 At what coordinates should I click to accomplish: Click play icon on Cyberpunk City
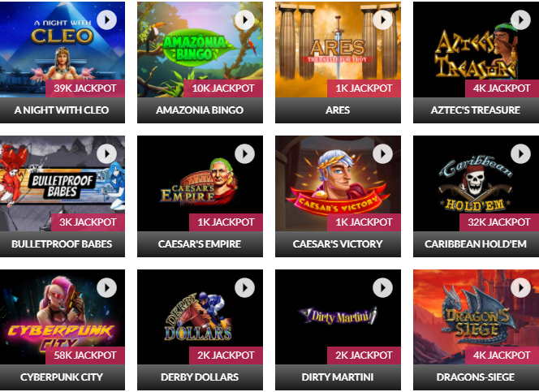[106, 287]
